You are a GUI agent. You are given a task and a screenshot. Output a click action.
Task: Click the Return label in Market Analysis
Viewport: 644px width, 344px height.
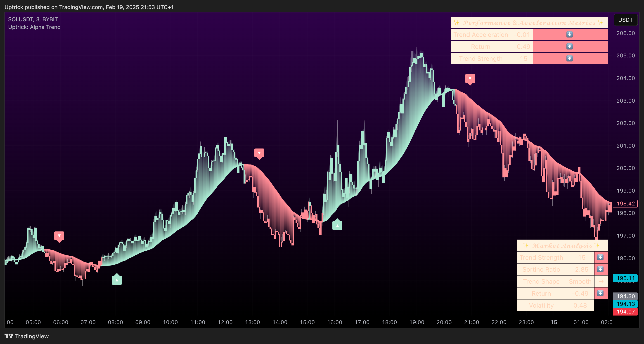[x=541, y=294]
